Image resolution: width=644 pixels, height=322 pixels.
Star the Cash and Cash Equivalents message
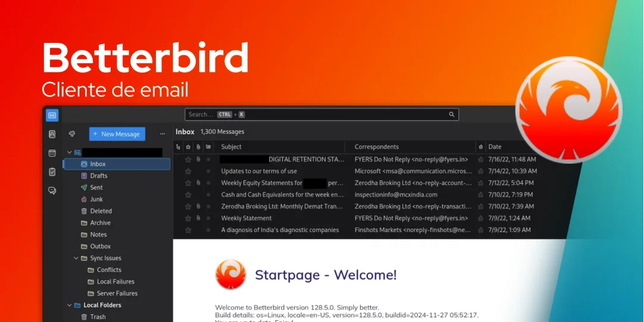188,195
